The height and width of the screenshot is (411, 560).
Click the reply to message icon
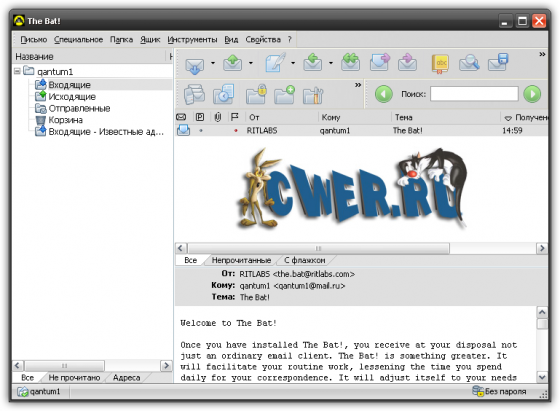point(312,63)
